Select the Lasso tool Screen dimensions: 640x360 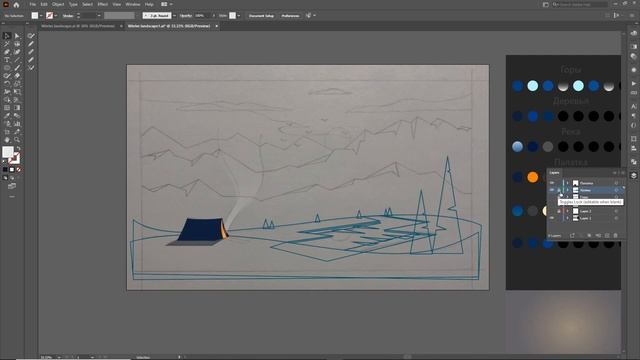tap(17, 44)
